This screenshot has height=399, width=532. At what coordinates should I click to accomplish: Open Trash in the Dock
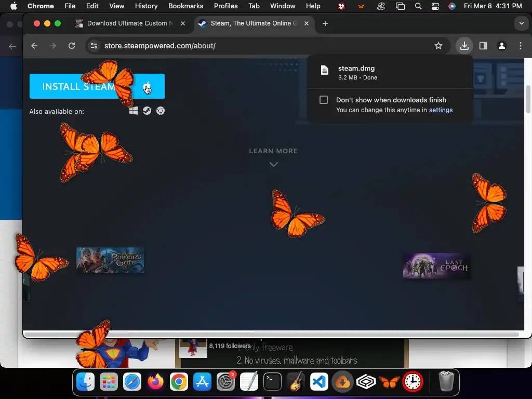pyautogui.click(x=446, y=381)
